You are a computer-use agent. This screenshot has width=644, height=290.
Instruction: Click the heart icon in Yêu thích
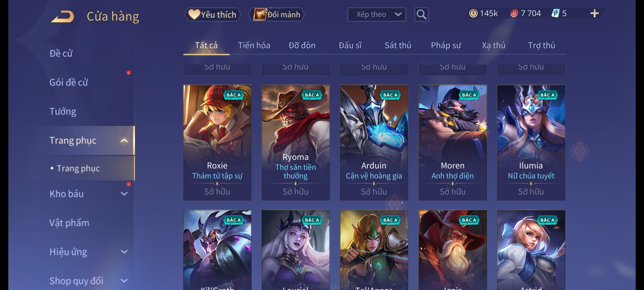coord(194,14)
